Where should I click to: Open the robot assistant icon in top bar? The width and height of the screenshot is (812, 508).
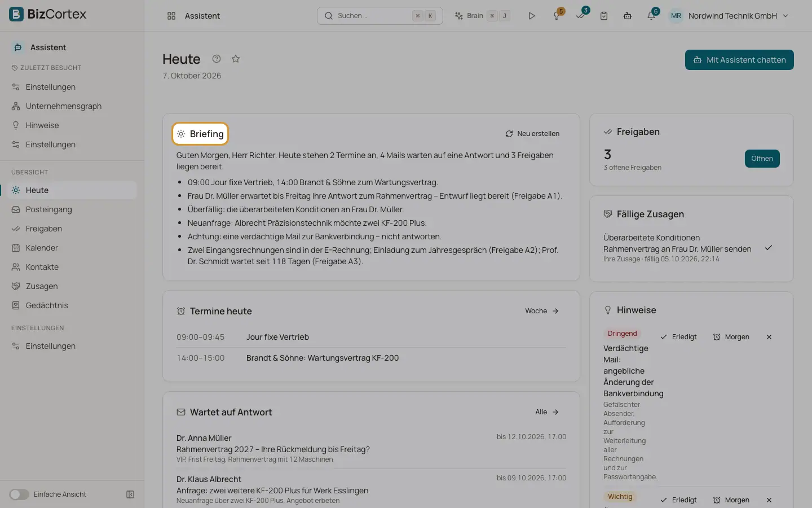(628, 16)
